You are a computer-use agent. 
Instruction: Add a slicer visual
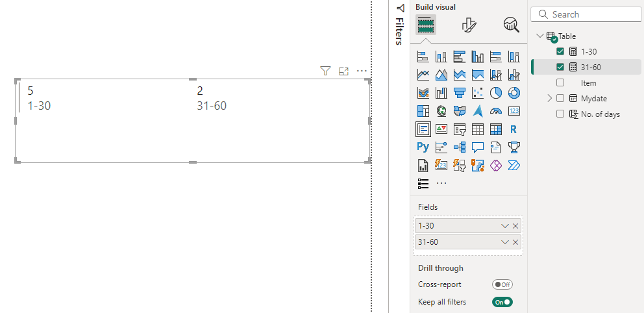tap(459, 129)
